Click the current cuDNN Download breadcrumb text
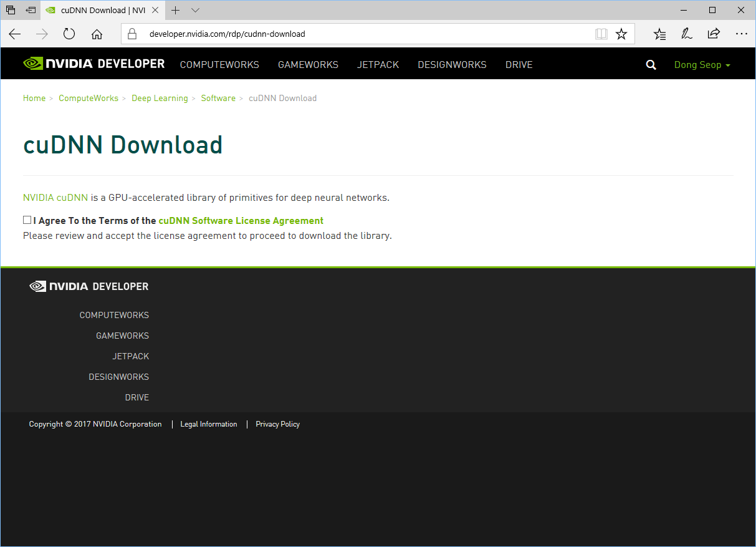756x547 pixels. 282,98
